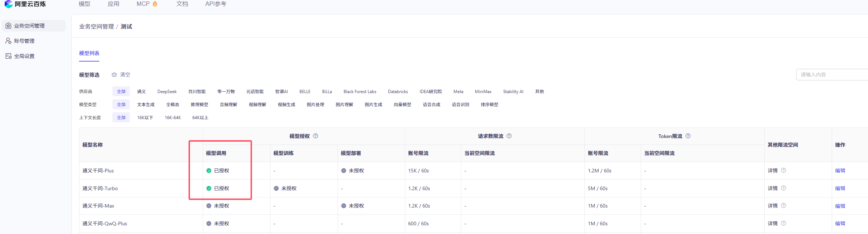Click 详情 link in 通义千问-Turbo row
Image resolution: width=868 pixels, height=234 pixels.
[x=773, y=188]
